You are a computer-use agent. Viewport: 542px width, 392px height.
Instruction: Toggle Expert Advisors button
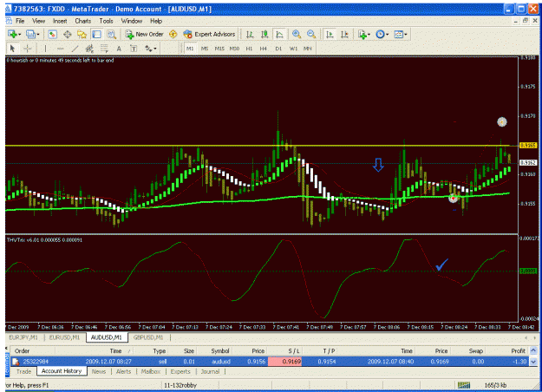pos(210,34)
